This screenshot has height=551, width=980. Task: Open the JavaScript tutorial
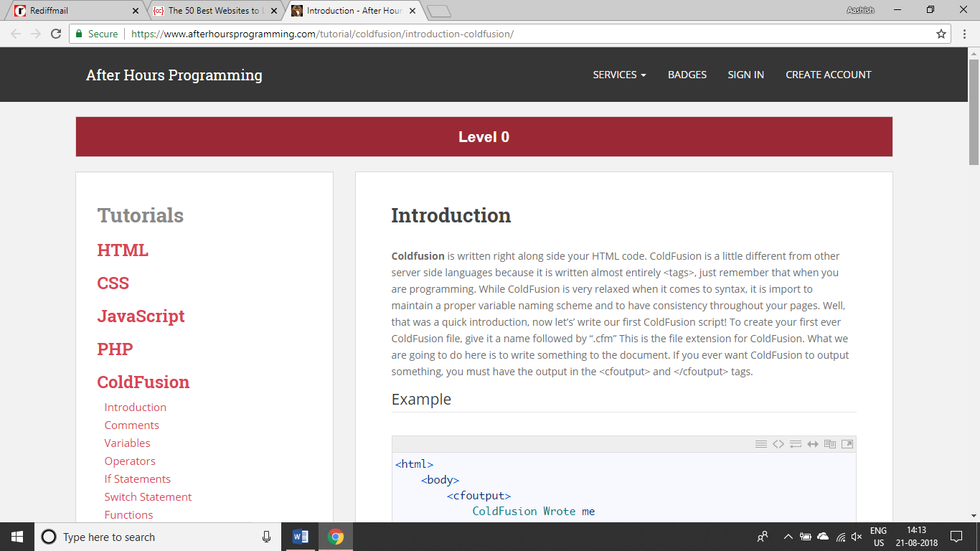[x=141, y=316]
